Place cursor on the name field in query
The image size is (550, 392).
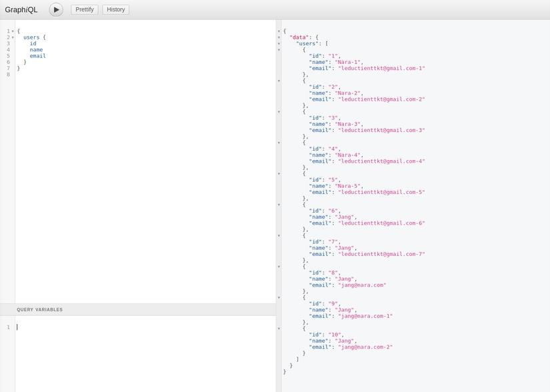(x=36, y=50)
